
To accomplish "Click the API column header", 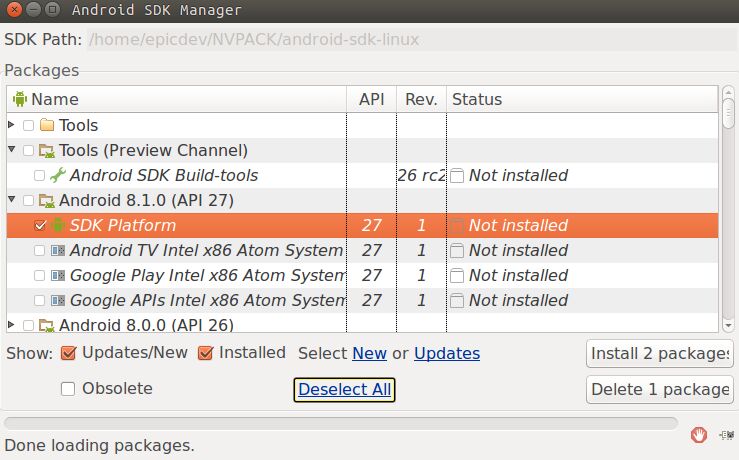I will [371, 99].
